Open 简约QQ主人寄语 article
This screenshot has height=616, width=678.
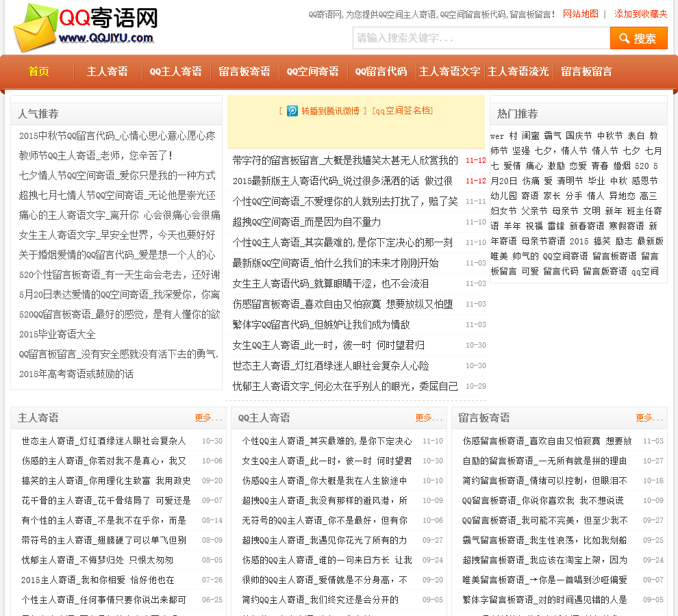pyautogui.click(x=320, y=600)
